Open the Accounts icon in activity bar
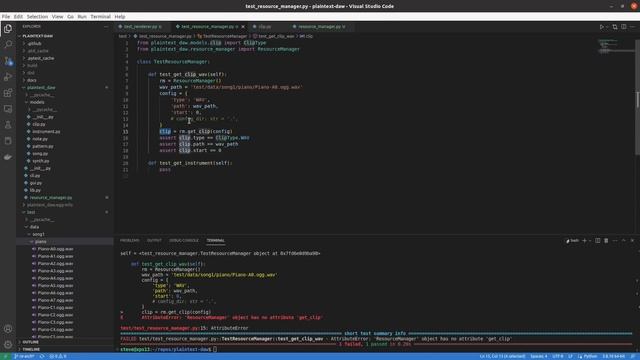 click(8, 329)
